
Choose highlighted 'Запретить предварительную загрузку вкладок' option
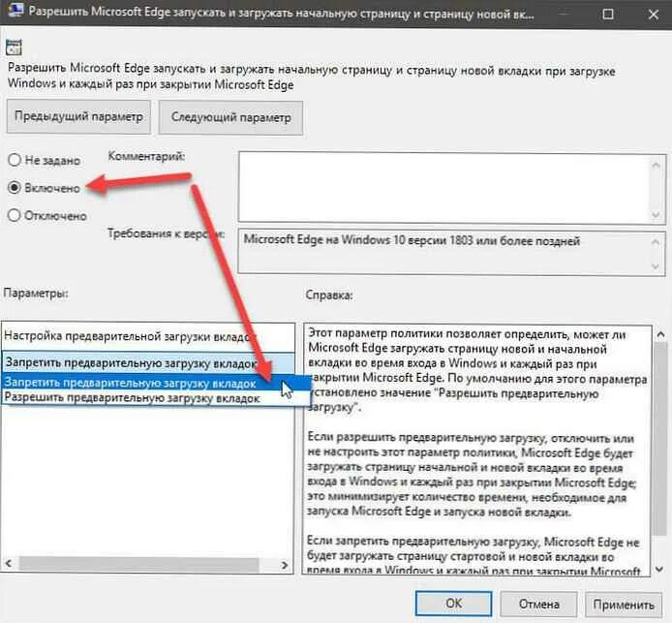pyautogui.click(x=156, y=383)
